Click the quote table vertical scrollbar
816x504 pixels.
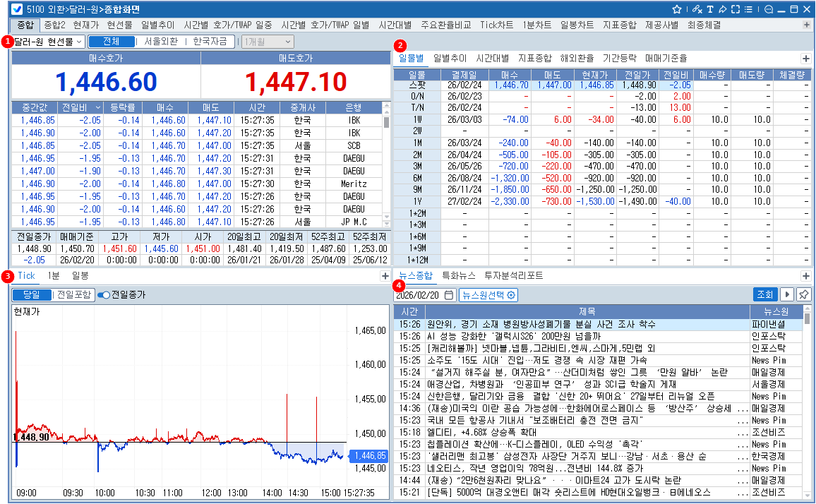pyautogui.click(x=386, y=162)
